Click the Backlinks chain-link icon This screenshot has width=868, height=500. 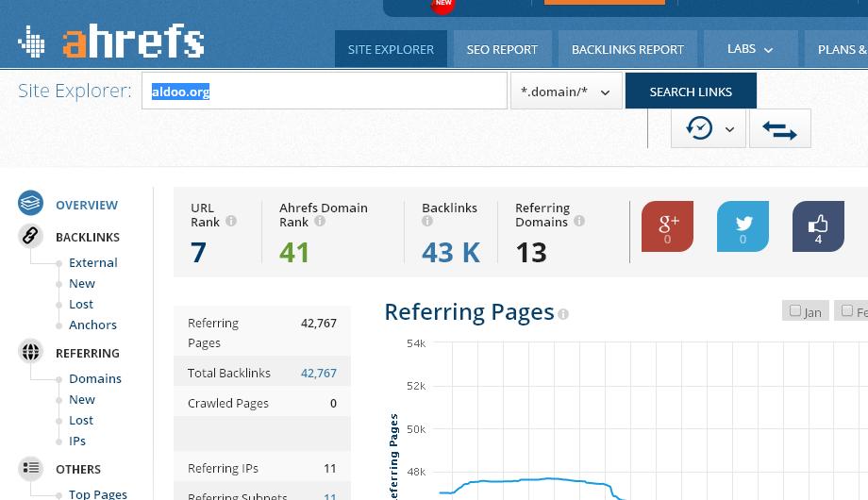[30, 236]
